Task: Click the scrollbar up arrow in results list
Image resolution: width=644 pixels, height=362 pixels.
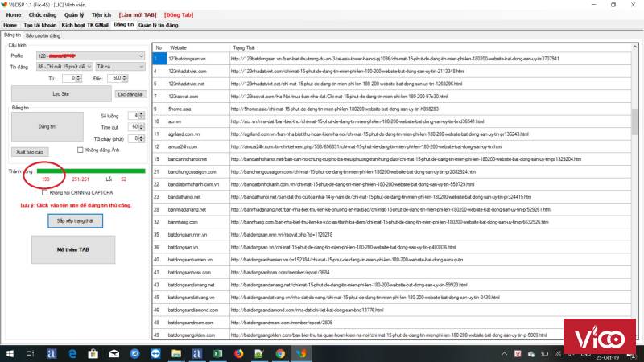Action: click(634, 47)
